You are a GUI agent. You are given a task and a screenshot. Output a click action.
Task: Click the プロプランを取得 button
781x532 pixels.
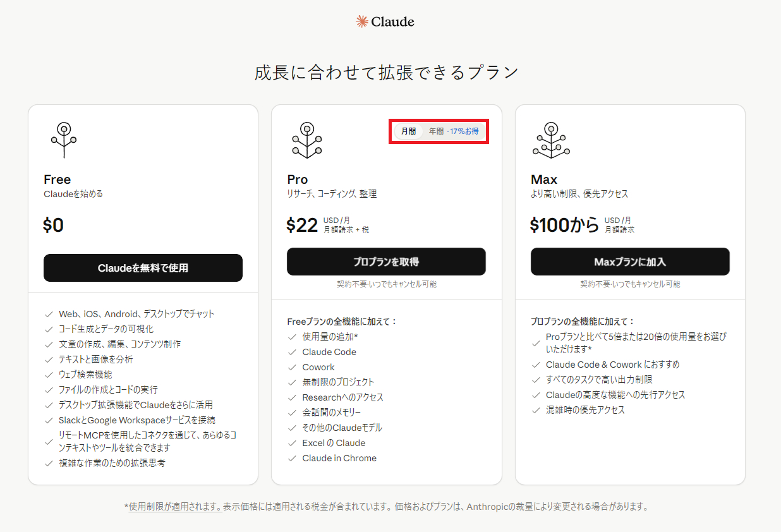point(386,262)
